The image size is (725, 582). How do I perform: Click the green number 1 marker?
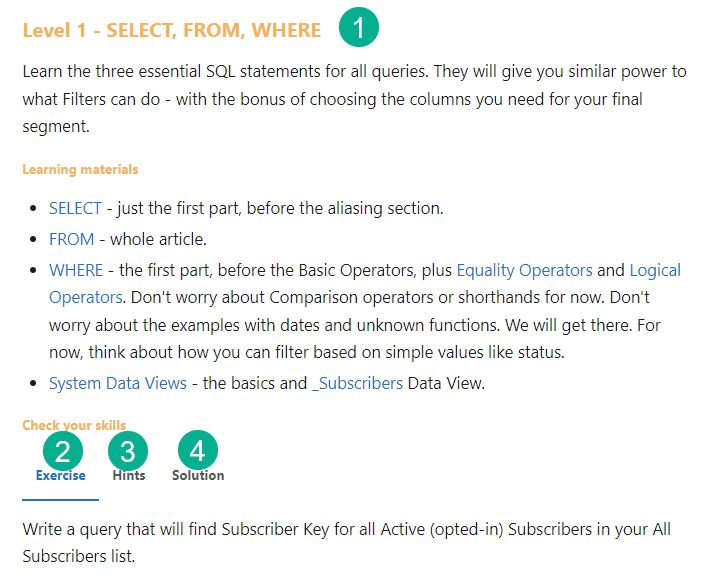[359, 28]
